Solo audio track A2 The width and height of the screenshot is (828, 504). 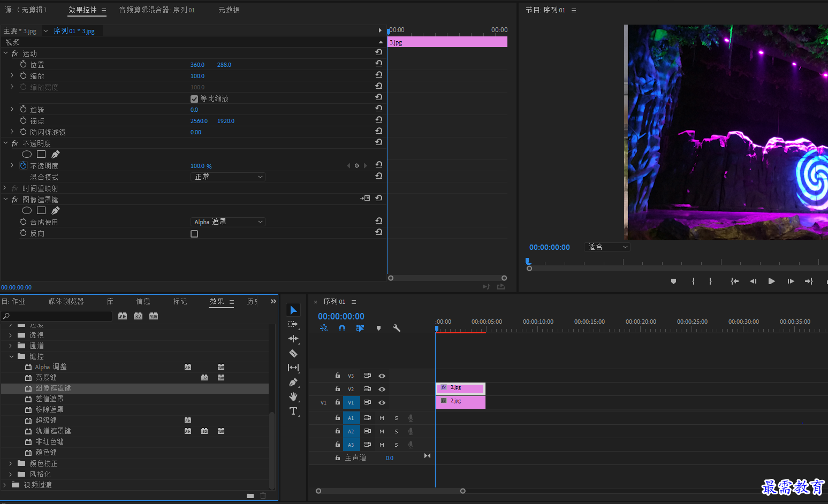(x=397, y=431)
